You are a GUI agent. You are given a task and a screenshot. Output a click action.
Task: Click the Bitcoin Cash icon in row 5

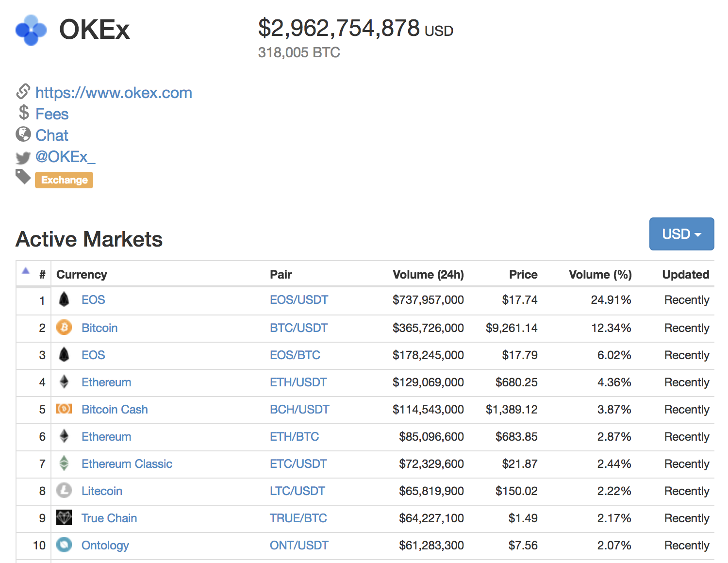64,409
